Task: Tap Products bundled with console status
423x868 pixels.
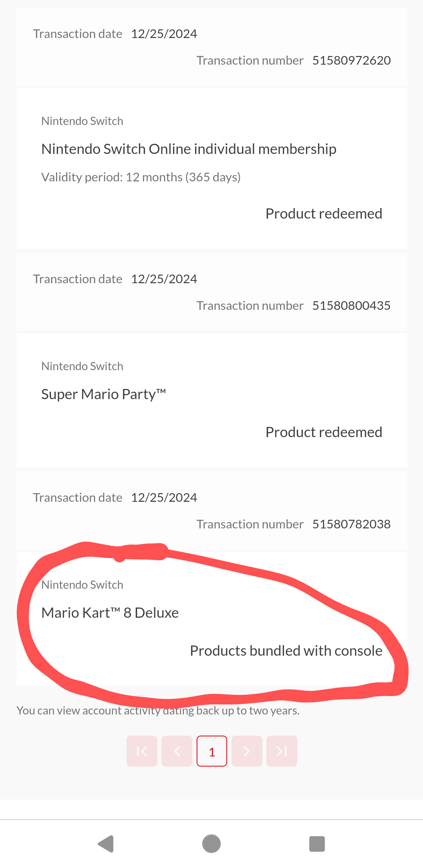Action: click(x=286, y=651)
